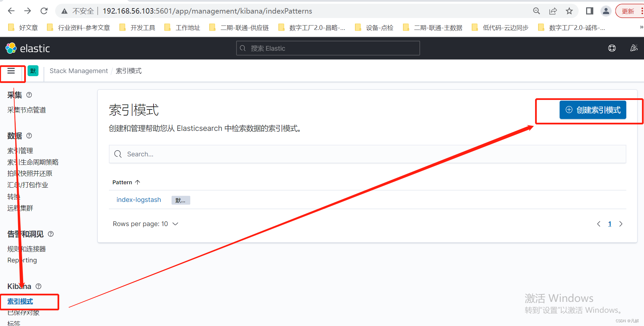Open the 好文章 bookmark folder
644x326 pixels.
click(x=23, y=28)
